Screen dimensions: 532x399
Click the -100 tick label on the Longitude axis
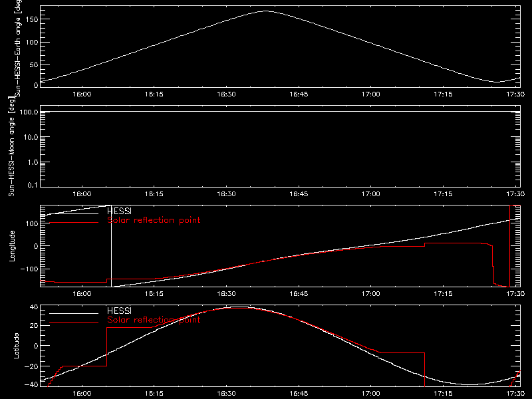[x=29, y=269]
